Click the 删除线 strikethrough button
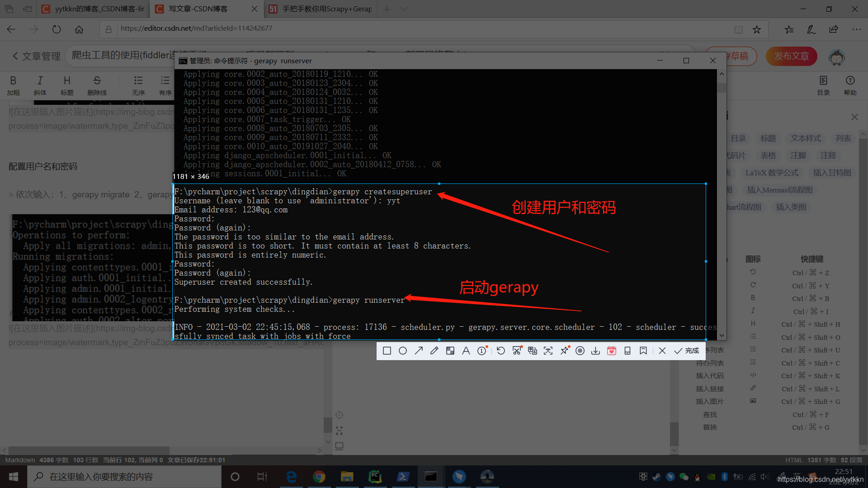The height and width of the screenshot is (488, 868). coord(97,85)
